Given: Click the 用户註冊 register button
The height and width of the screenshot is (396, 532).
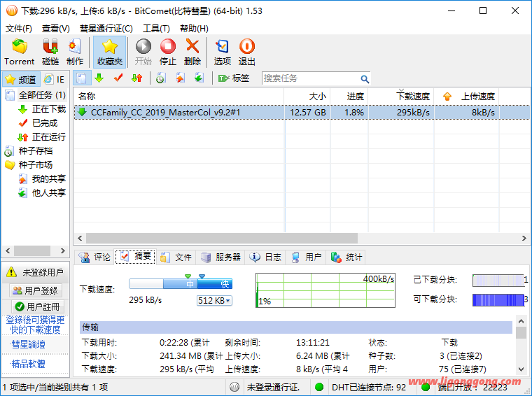Looking at the screenshot, I should coord(37,307).
